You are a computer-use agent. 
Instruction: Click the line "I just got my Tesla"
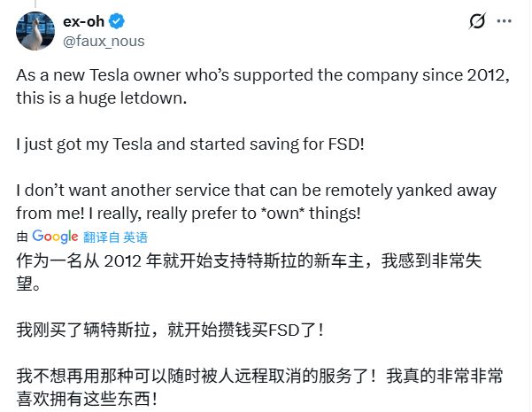coord(189,144)
